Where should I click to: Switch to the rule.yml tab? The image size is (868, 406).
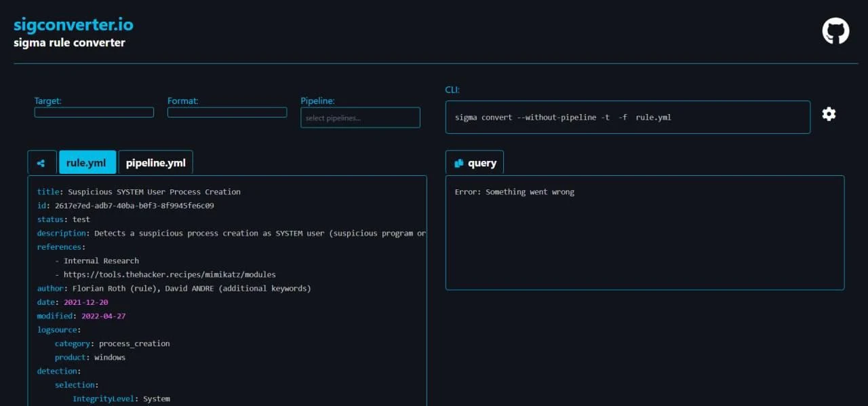pyautogui.click(x=87, y=163)
